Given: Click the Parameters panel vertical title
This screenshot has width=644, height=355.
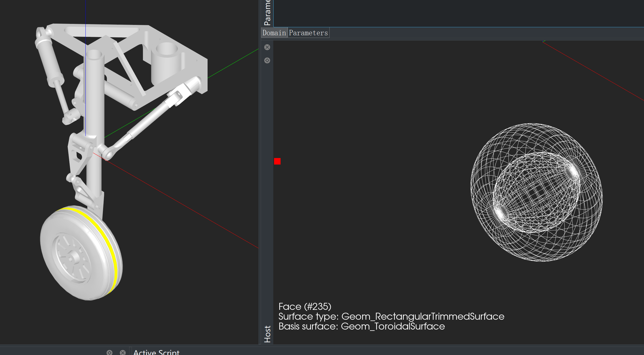Looking at the screenshot, I should click(x=267, y=13).
